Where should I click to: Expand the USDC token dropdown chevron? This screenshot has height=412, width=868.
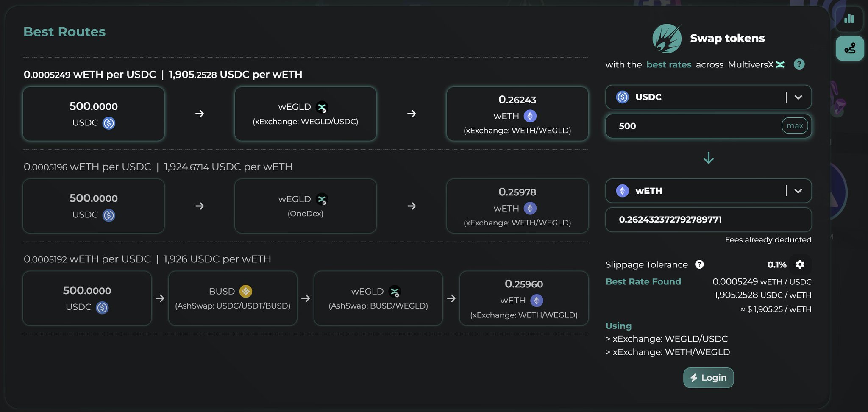[798, 97]
